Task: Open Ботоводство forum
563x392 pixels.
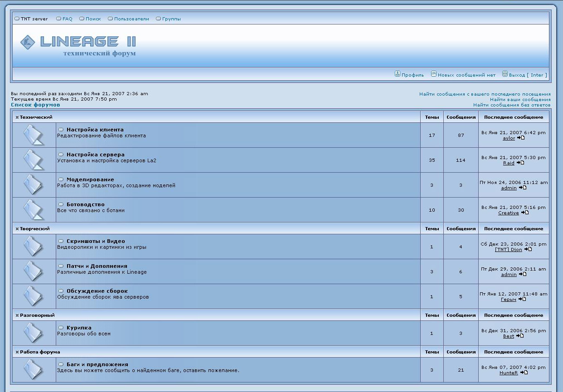Action: 86,204
